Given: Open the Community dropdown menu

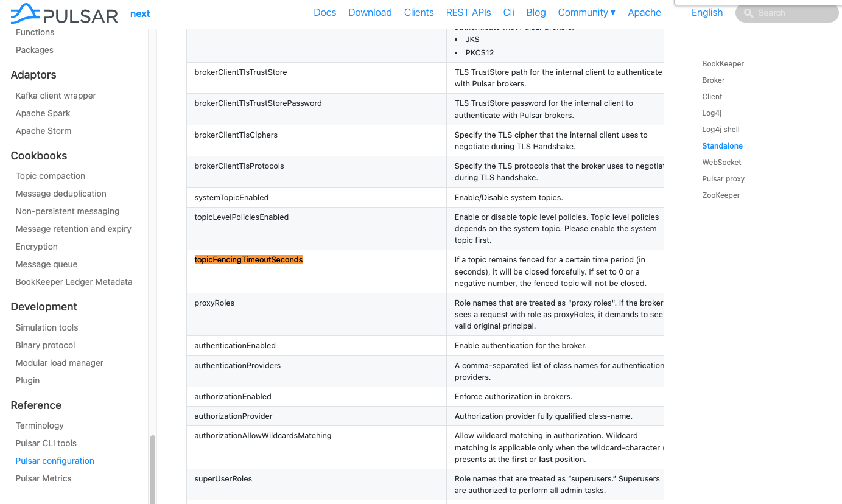Looking at the screenshot, I should [587, 12].
